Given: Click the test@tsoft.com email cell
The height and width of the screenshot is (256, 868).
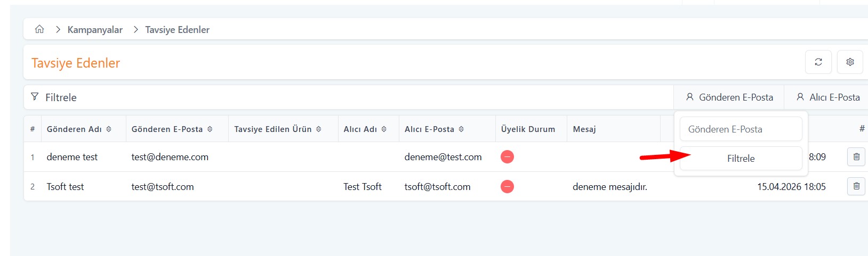Looking at the screenshot, I should 163,187.
